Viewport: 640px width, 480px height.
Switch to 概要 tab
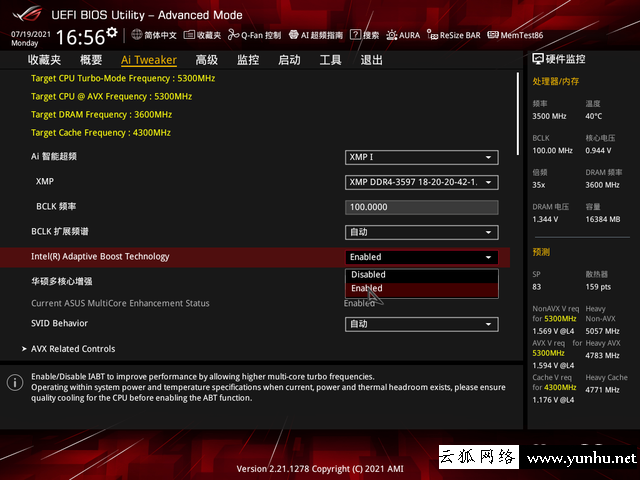[x=91, y=60]
